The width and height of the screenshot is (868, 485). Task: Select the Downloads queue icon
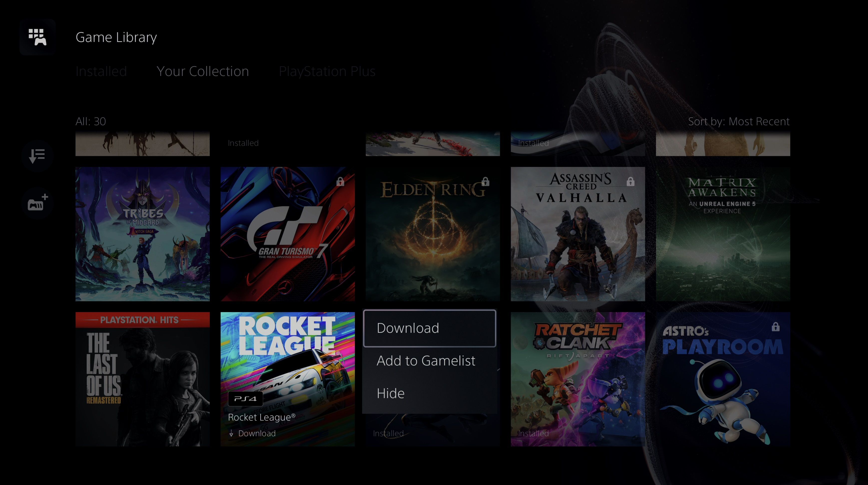(x=37, y=156)
